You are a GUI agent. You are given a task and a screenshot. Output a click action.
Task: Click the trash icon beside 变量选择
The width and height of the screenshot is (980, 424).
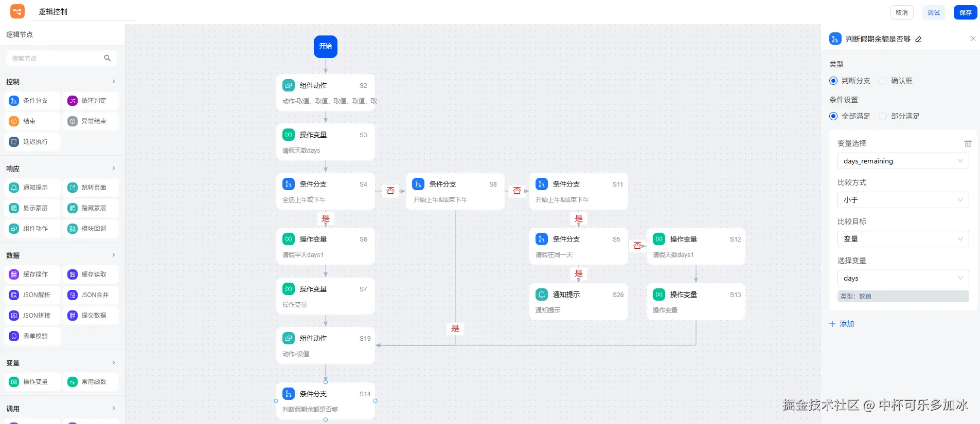coord(968,143)
